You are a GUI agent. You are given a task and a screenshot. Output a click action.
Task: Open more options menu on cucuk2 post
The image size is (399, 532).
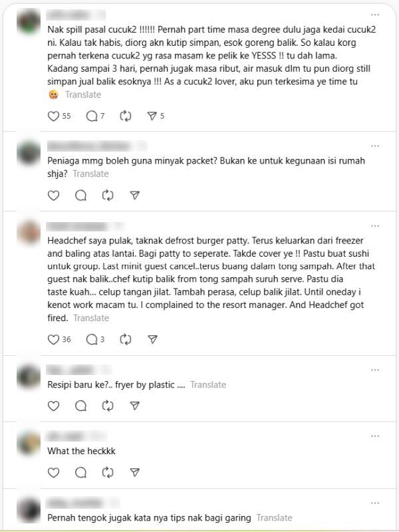pyautogui.click(x=375, y=15)
